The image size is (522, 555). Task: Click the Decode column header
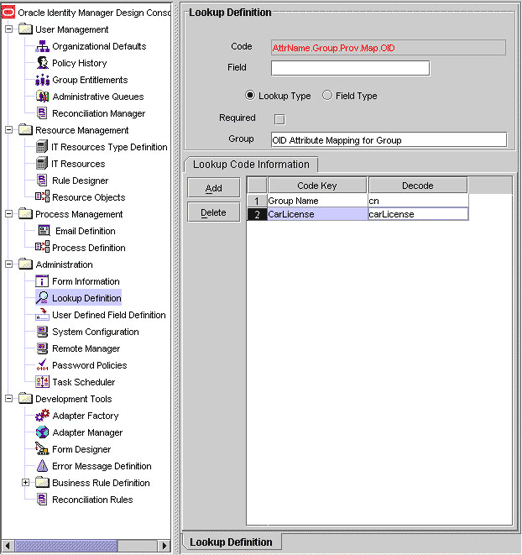[x=418, y=185]
